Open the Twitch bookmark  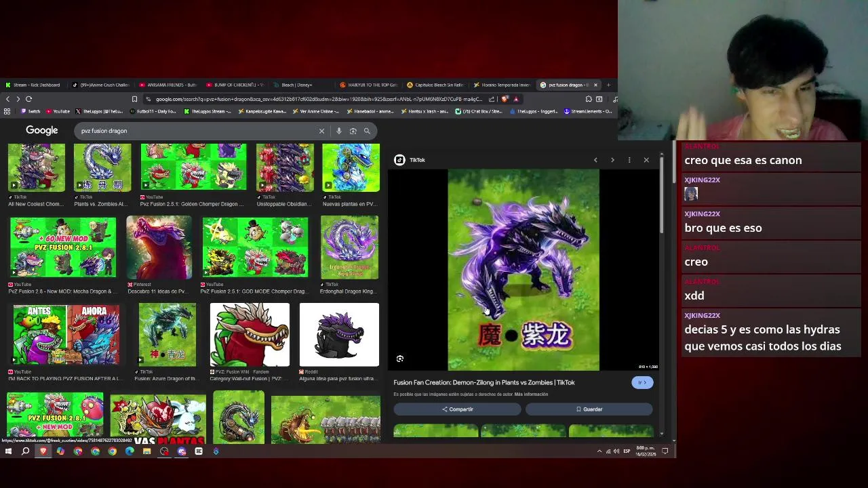coord(31,111)
